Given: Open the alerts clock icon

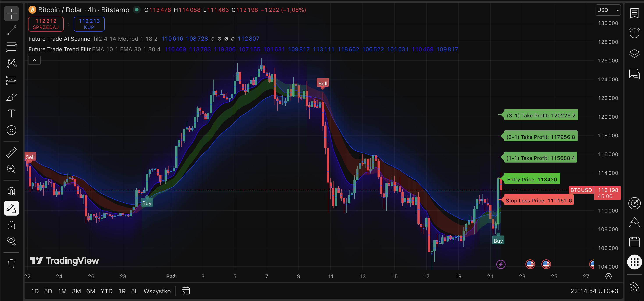Looking at the screenshot, I should 634,33.
